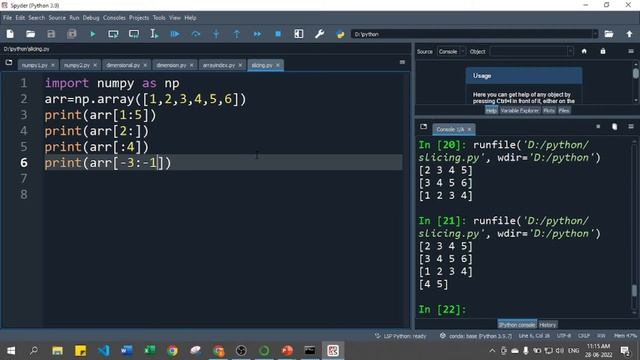Click console vertical scrollbar handle

pos(634,291)
